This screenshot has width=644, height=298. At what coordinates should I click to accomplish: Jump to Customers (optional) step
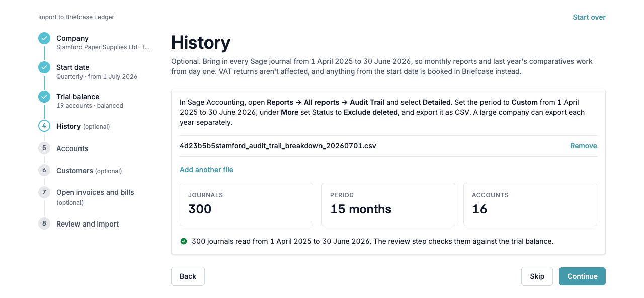89,171
